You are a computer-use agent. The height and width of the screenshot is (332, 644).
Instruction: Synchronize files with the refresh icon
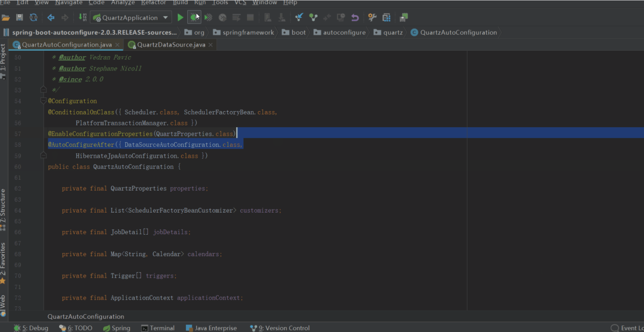(x=33, y=17)
